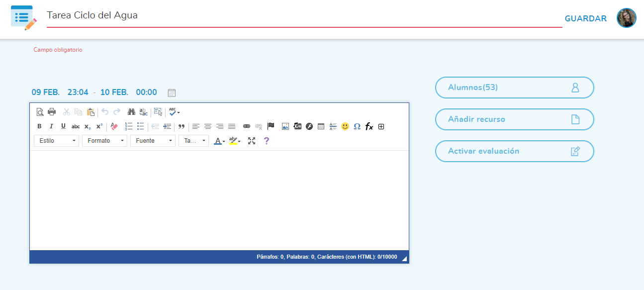Toggle bold formatting
The width and height of the screenshot is (644, 290).
39,126
